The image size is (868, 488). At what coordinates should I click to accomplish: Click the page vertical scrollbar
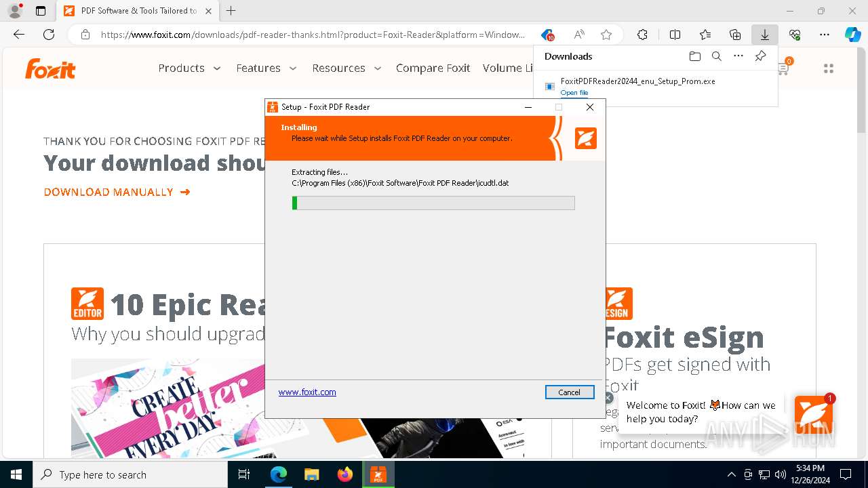(862, 91)
